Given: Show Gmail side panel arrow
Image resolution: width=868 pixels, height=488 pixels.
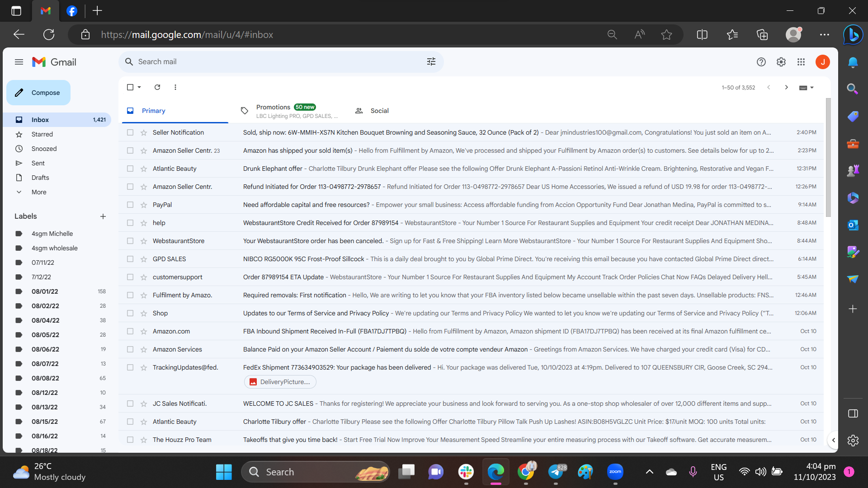Looking at the screenshot, I should pyautogui.click(x=833, y=440).
